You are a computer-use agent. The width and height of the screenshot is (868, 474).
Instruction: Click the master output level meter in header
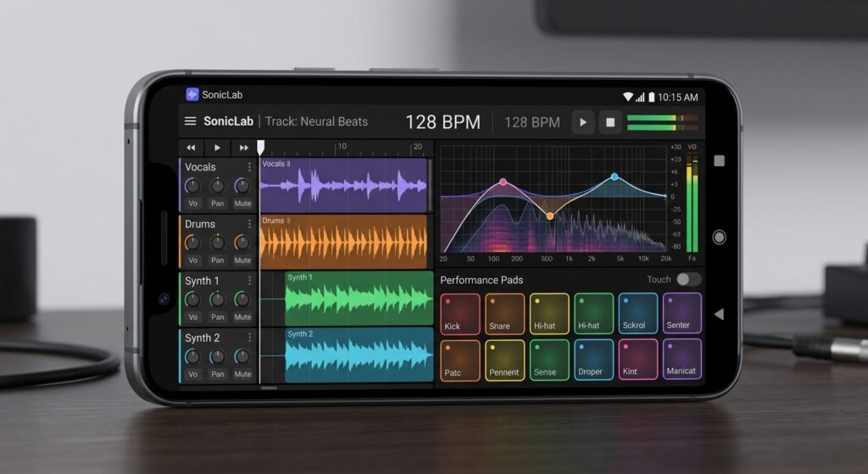coord(663,123)
